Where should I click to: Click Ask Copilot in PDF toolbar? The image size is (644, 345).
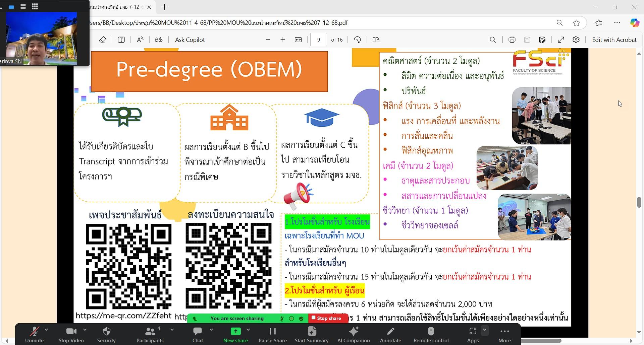tap(190, 40)
